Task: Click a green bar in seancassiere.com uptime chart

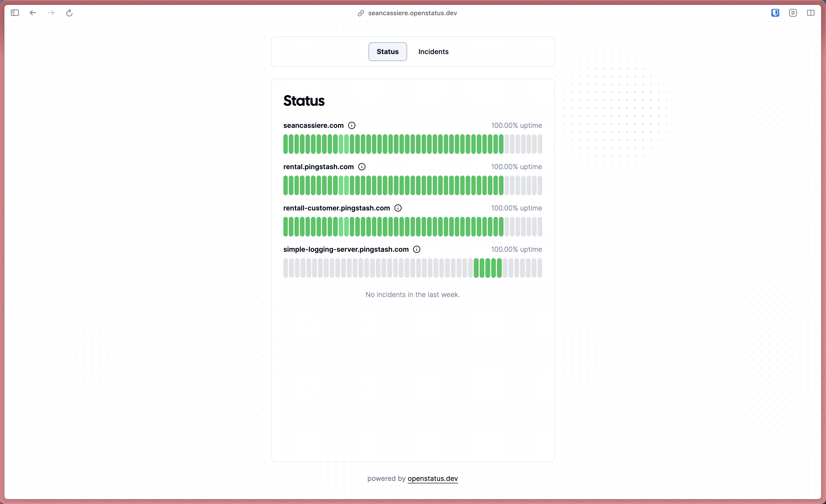Action: [369, 144]
